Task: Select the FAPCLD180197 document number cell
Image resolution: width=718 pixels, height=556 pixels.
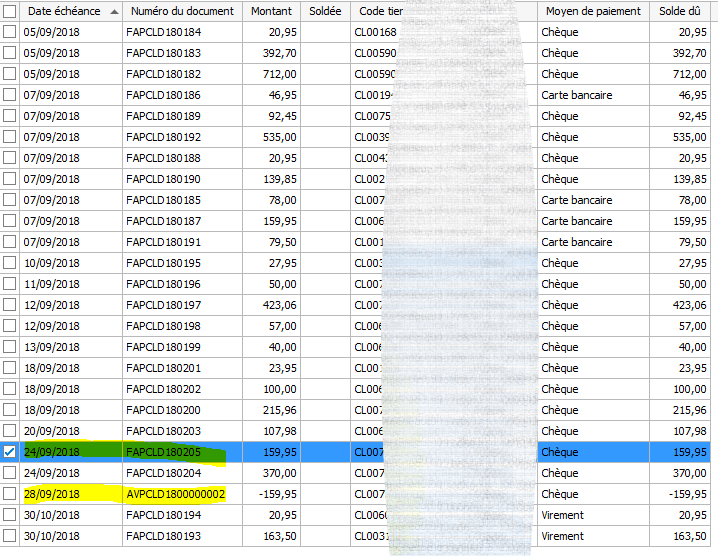Action: (x=164, y=305)
